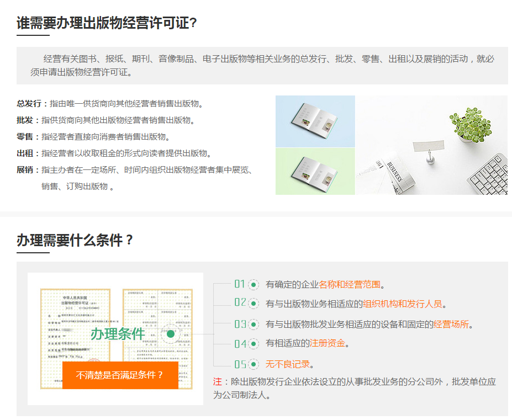Open the book thumbnail with blue background
Screen dimensions: 512x420
pos(315,121)
